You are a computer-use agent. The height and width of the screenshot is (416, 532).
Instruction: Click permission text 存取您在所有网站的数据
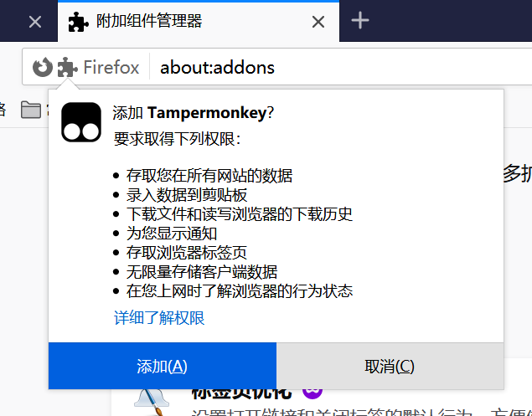pos(209,176)
